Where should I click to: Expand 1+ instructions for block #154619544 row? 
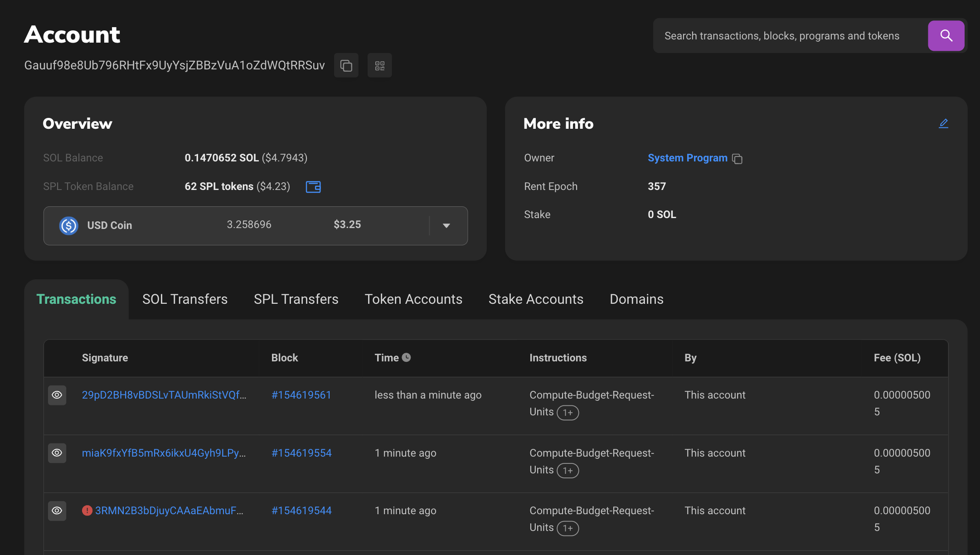[568, 528]
